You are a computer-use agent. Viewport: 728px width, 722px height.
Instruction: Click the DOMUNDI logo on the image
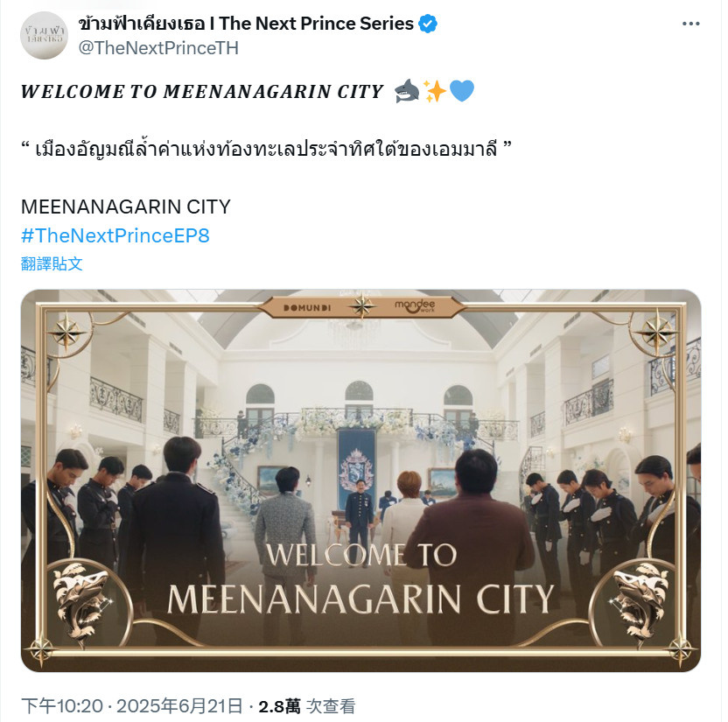(307, 308)
